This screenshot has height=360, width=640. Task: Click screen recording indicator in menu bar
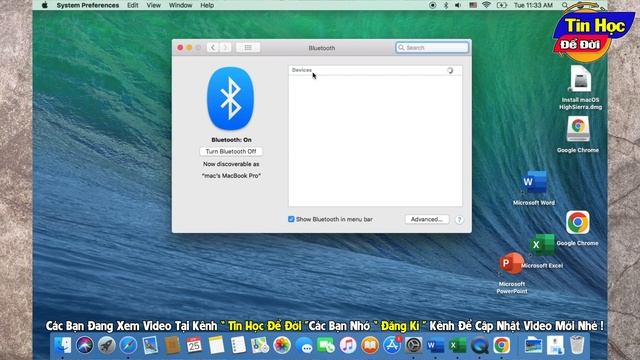433,5
